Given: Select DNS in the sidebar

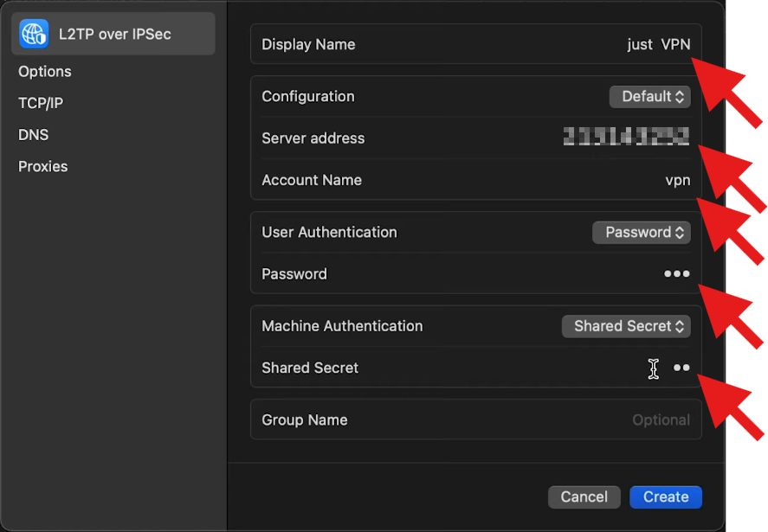Looking at the screenshot, I should (x=34, y=135).
